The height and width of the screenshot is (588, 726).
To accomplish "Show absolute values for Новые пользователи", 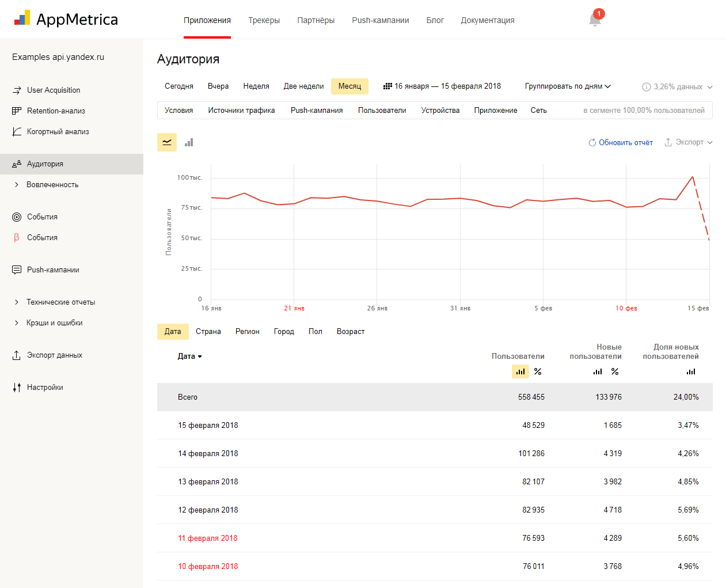I will click(598, 372).
